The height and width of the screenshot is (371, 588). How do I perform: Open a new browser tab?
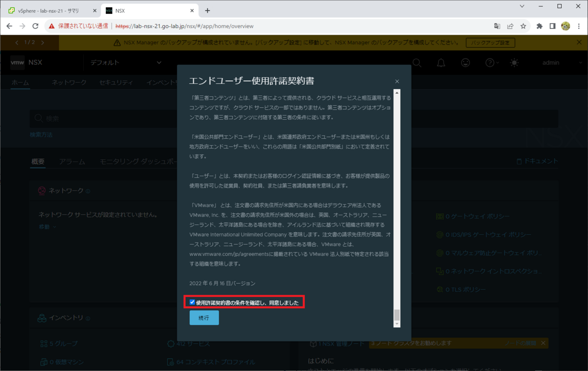207,10
